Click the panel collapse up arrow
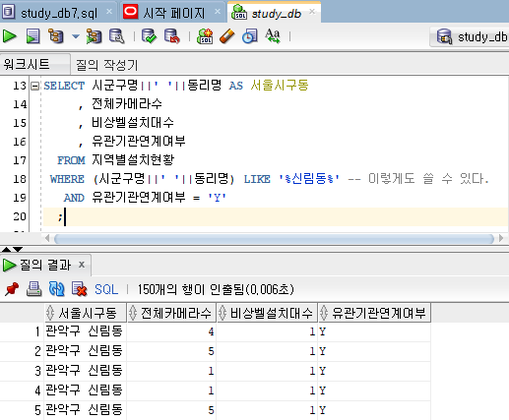Image resolution: width=509 pixels, height=420 pixels. 6,249
